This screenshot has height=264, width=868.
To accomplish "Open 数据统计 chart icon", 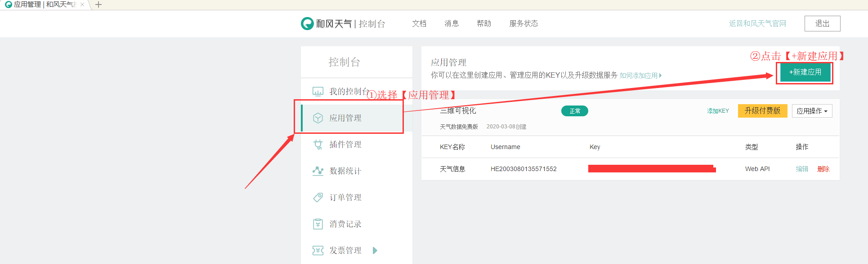I will [x=318, y=171].
